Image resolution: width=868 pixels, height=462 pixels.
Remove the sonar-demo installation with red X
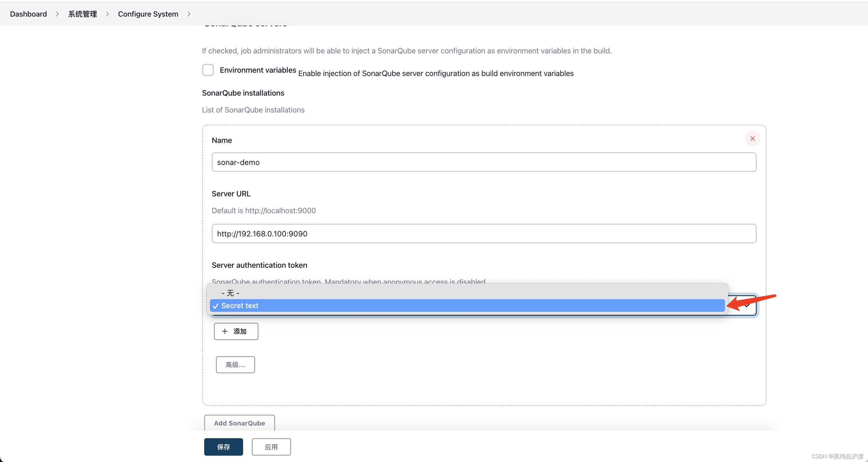click(752, 139)
